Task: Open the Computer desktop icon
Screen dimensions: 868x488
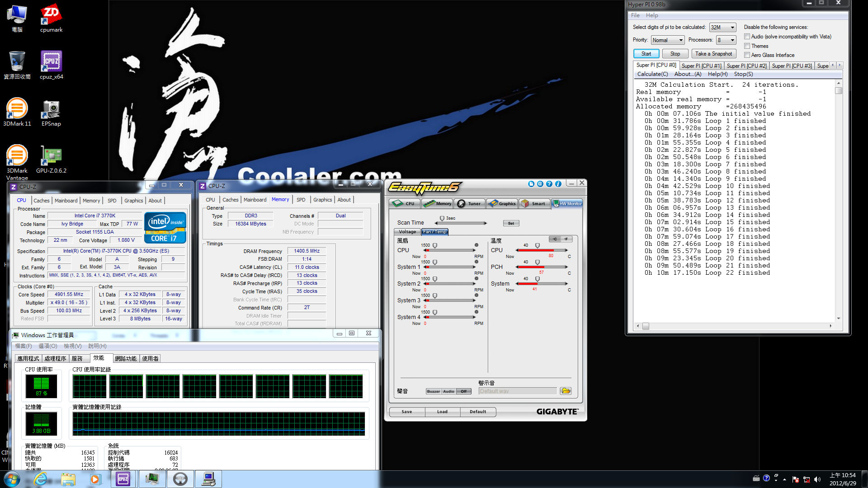Action: (x=17, y=19)
